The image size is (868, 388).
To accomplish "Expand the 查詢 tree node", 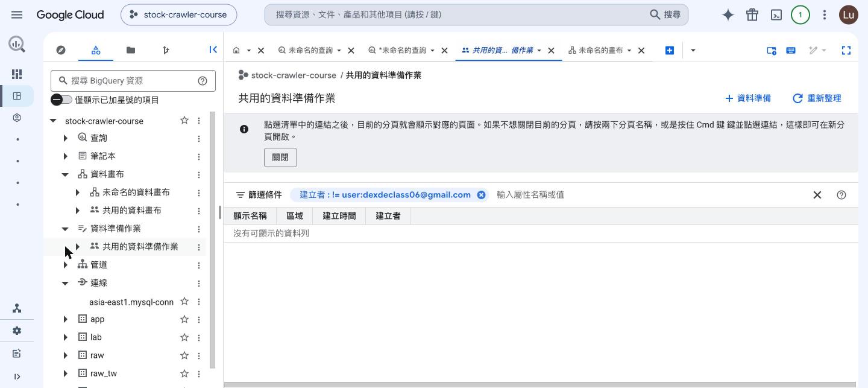I will tap(66, 139).
